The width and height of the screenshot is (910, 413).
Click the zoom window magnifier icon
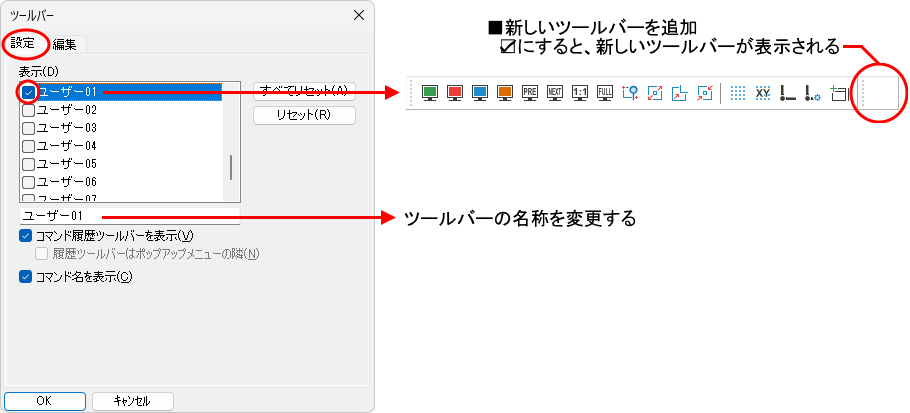pyautogui.click(x=630, y=93)
